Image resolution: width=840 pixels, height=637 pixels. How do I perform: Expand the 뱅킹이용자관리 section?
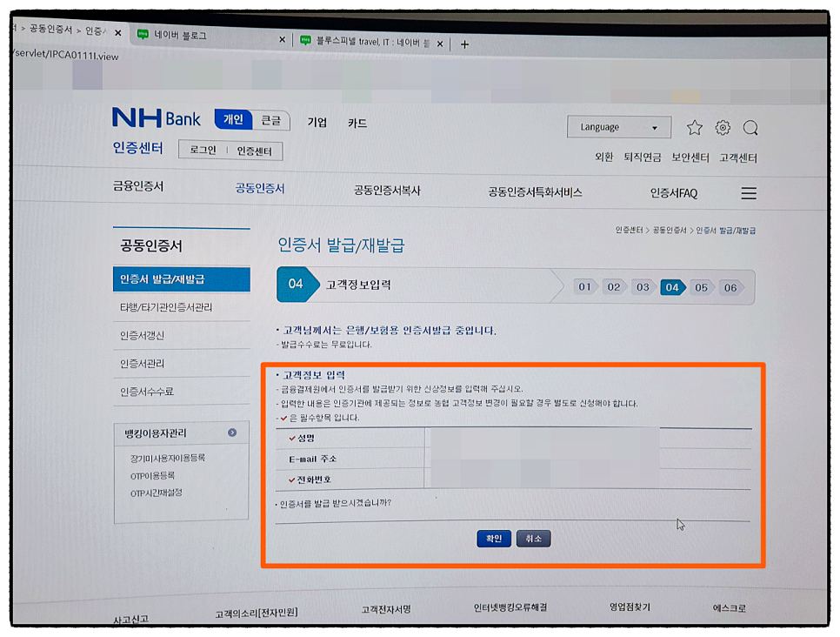point(181,433)
